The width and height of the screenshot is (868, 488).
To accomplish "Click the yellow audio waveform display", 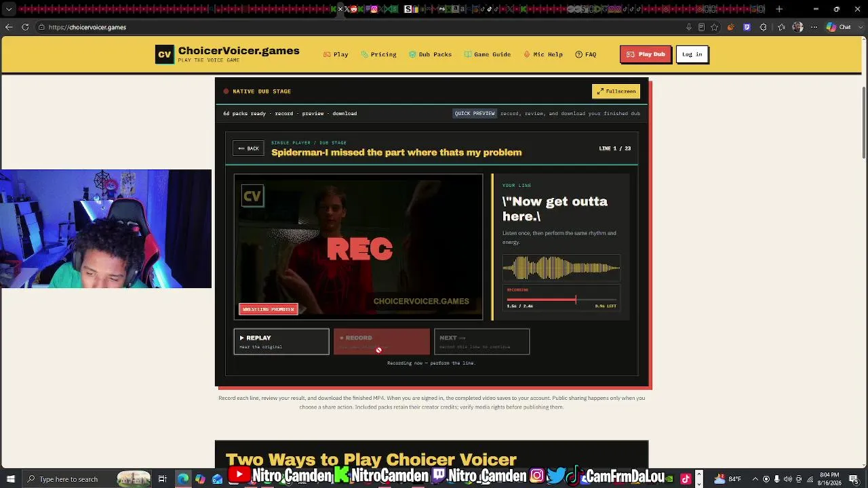I will 561,268.
